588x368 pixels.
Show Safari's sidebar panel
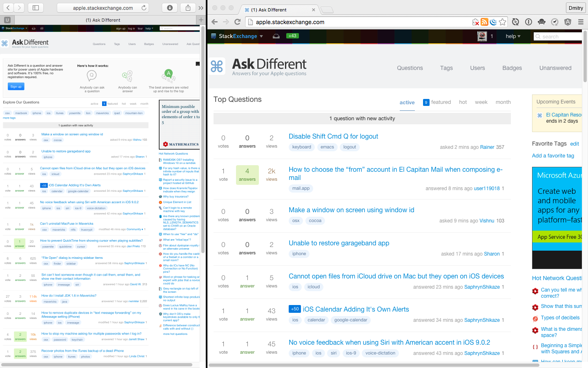pos(36,8)
